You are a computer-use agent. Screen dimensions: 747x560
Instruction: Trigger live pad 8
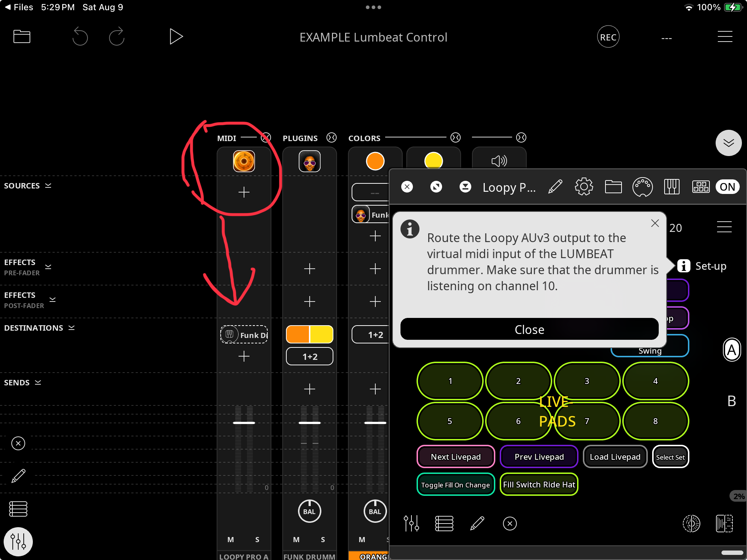(x=655, y=421)
